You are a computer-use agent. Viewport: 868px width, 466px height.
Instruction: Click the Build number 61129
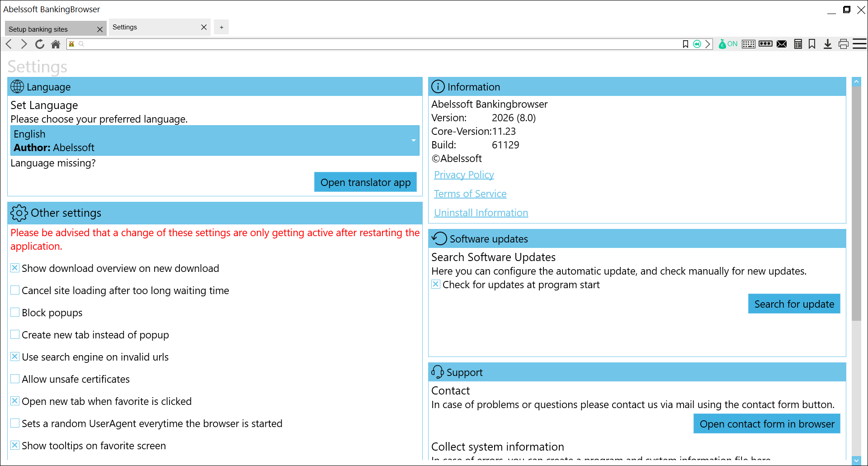(505, 145)
